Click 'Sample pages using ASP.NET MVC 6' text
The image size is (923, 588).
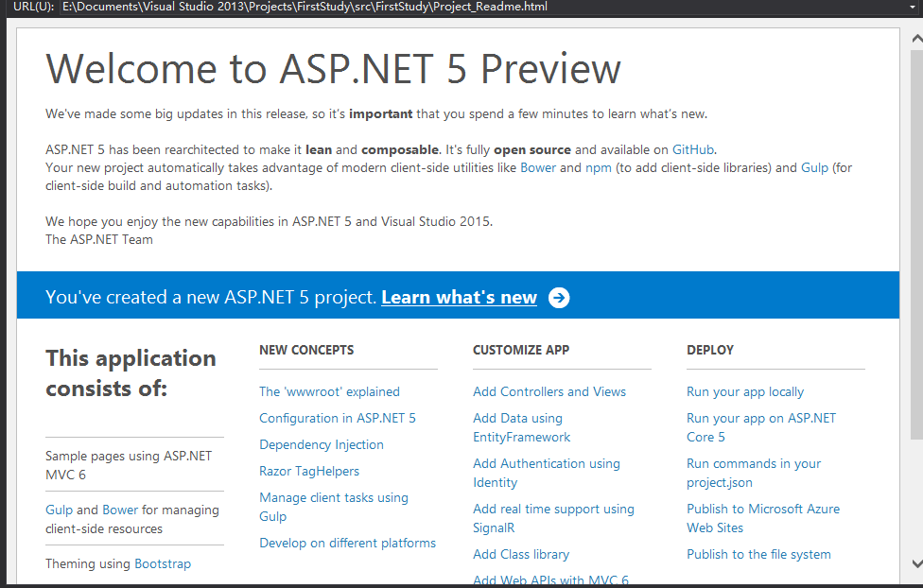click(129, 465)
